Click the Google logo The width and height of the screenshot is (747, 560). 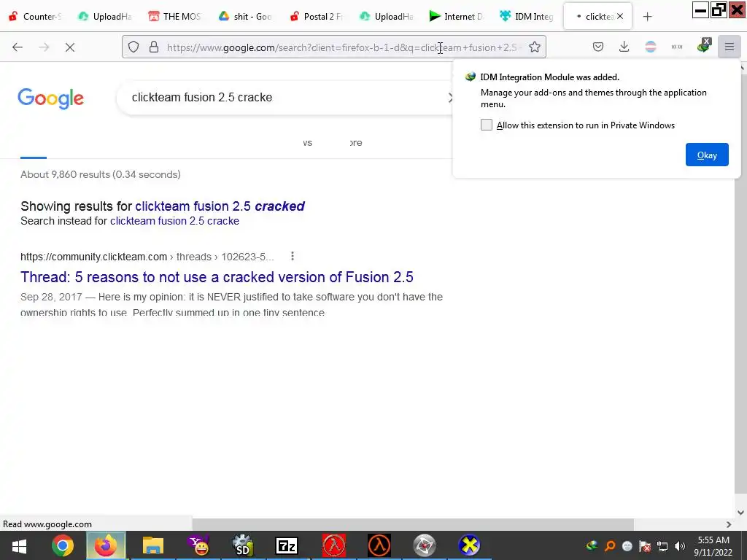(x=50, y=98)
